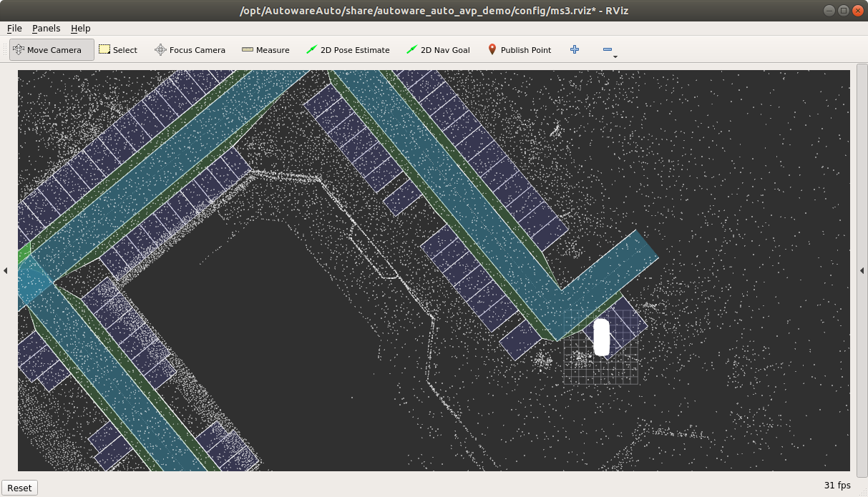This screenshot has width=868, height=497.
Task: Maximize the RViz window
Action: coord(844,10)
